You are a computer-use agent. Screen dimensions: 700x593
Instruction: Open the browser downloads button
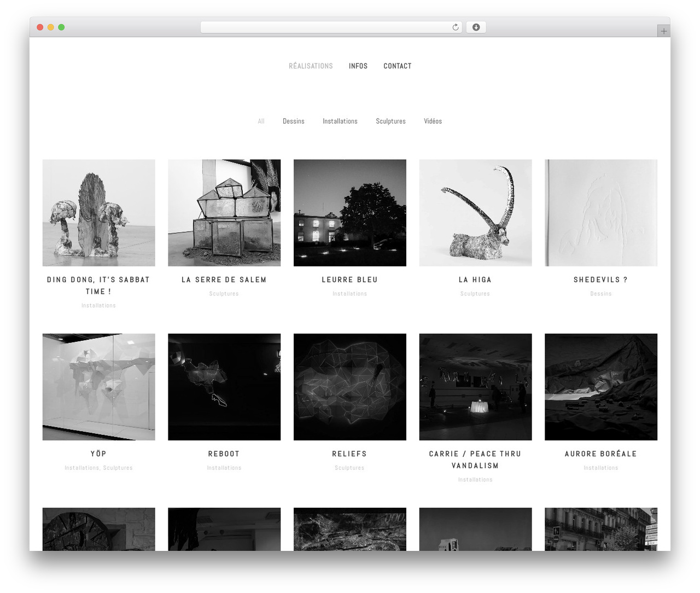pyautogui.click(x=476, y=27)
